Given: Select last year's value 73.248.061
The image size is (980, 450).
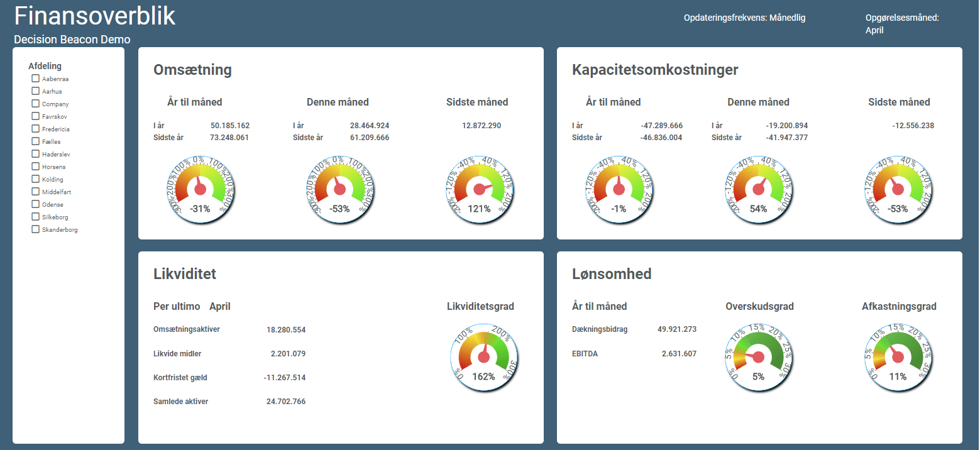Looking at the screenshot, I should coord(230,138).
